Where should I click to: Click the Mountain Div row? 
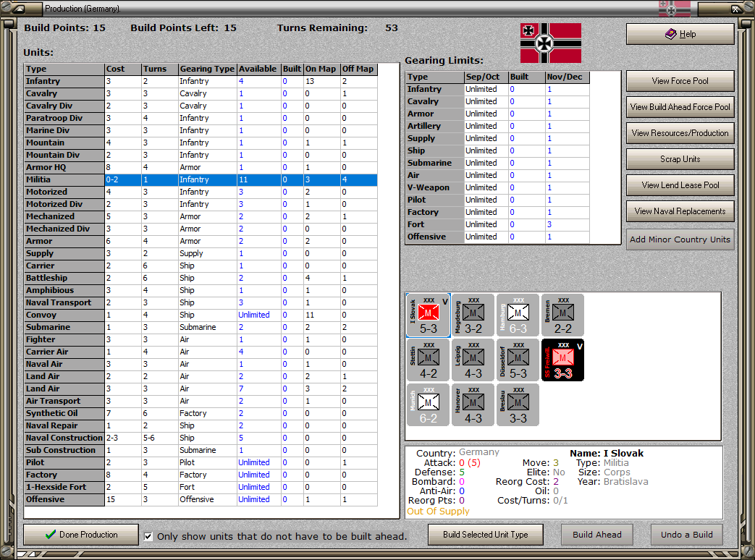(x=201, y=156)
